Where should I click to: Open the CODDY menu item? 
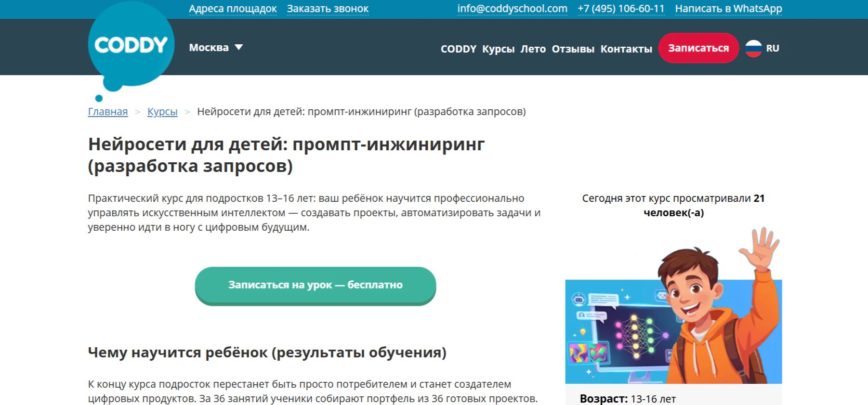coord(458,49)
